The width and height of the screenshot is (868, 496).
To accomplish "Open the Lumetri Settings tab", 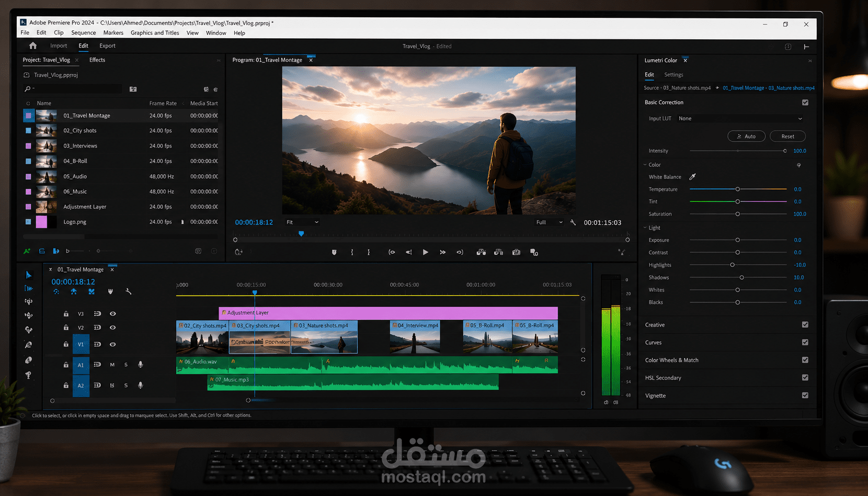I will (x=673, y=75).
